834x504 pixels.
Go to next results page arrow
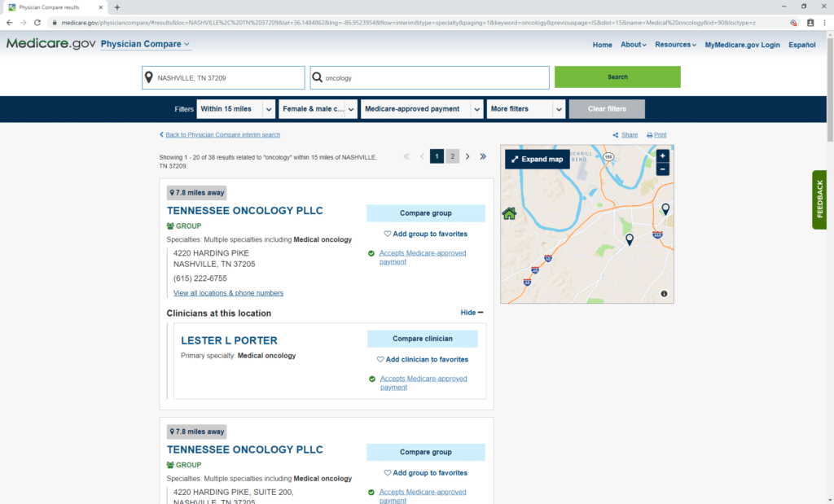point(467,156)
